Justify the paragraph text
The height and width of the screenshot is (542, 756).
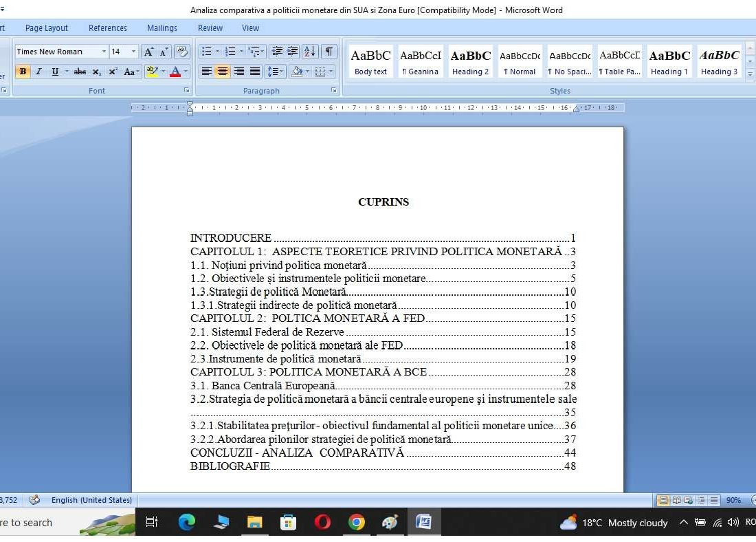(255, 72)
